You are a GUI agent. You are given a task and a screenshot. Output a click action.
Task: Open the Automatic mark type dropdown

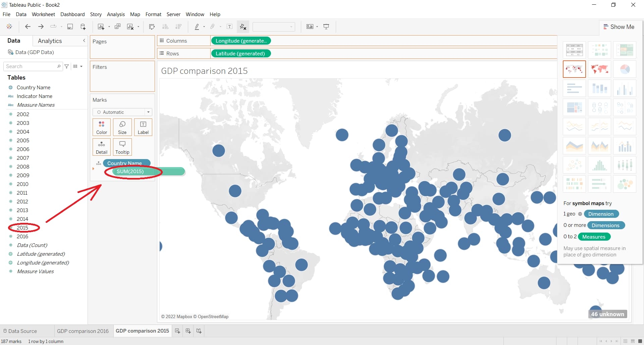click(x=122, y=112)
